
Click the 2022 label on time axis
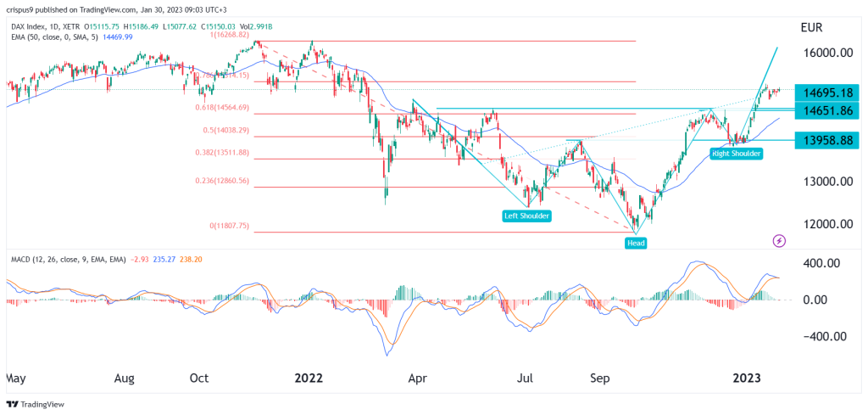(x=309, y=379)
